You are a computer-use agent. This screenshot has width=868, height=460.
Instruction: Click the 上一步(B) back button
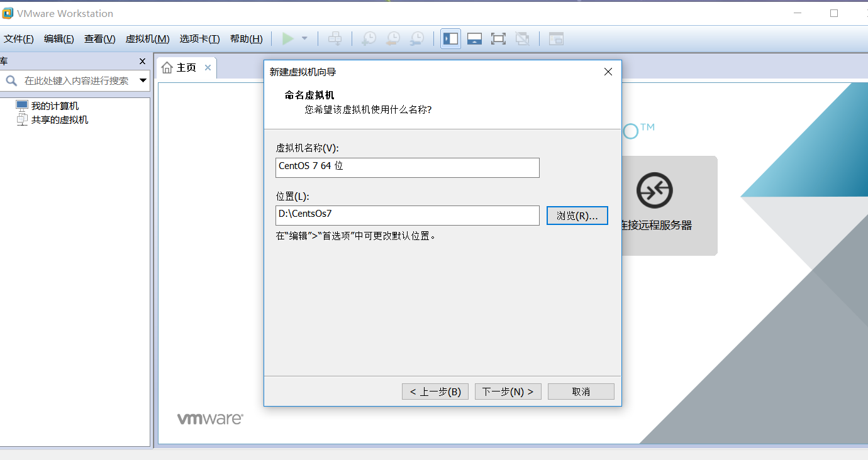click(x=435, y=392)
